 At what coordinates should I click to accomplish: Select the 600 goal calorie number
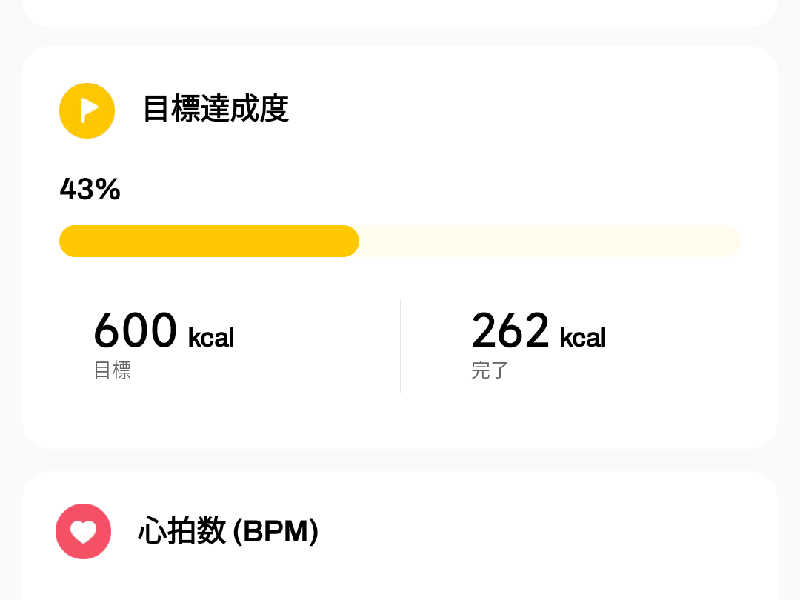tap(136, 331)
